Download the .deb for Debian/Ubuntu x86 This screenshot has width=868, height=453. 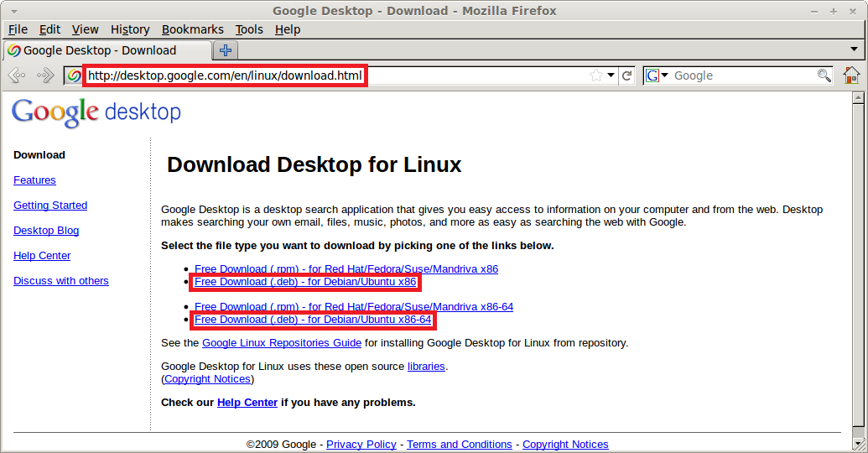(x=305, y=282)
